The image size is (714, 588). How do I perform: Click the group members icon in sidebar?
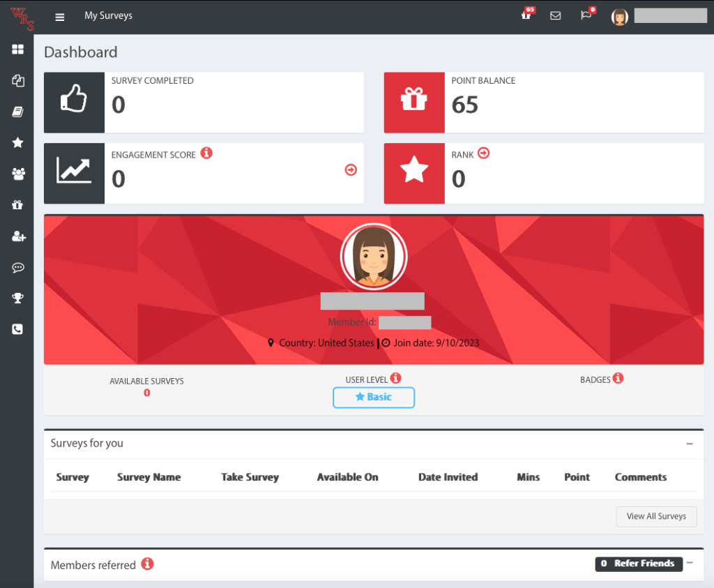point(17,174)
